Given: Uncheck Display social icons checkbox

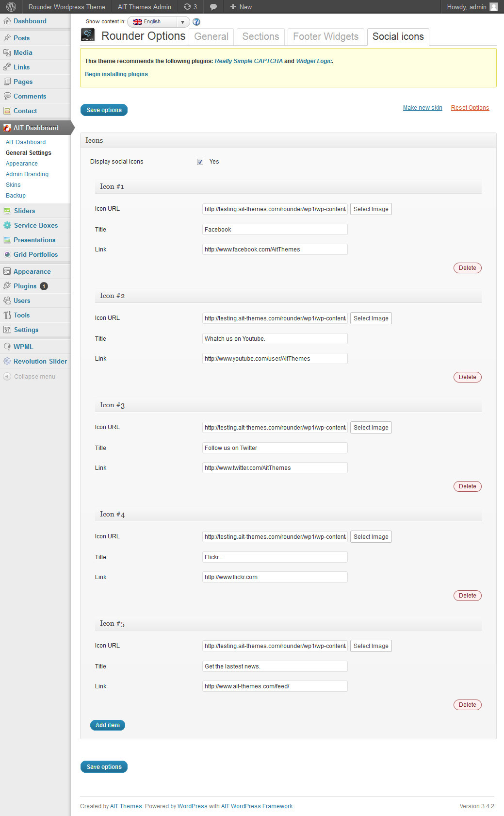Looking at the screenshot, I should pos(200,162).
